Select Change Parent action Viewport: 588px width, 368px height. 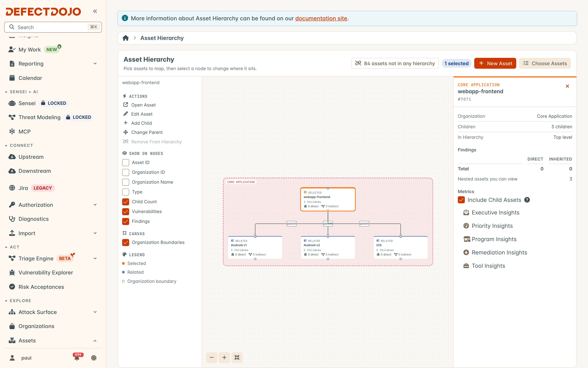tap(143, 132)
